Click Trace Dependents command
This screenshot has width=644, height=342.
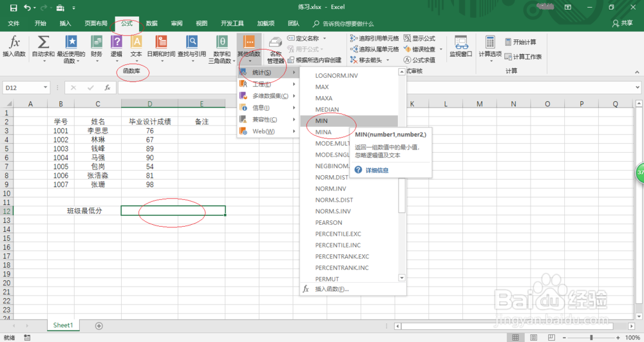click(x=374, y=49)
